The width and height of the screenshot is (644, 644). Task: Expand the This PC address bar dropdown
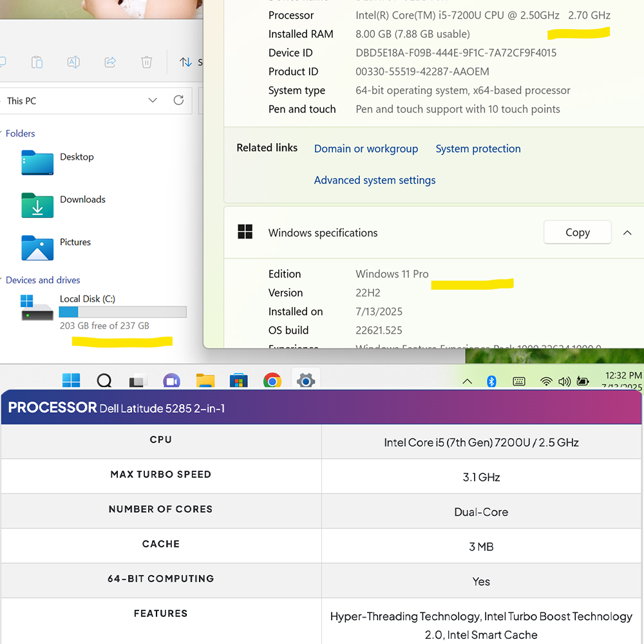[153, 100]
